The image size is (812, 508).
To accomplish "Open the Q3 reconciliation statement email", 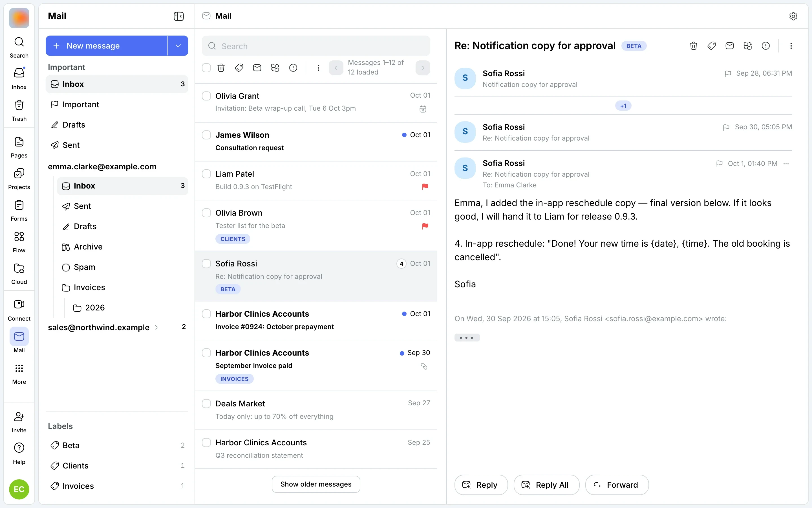I will (x=316, y=449).
